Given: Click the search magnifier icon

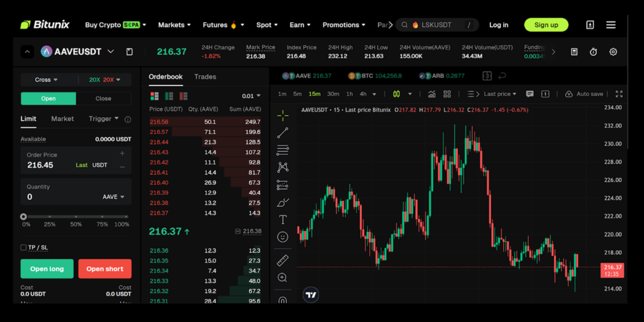Looking at the screenshot, I should [x=404, y=25].
